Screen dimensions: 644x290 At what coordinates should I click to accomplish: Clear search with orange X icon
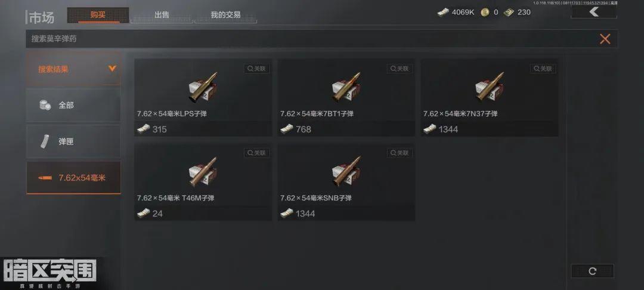[x=605, y=39]
